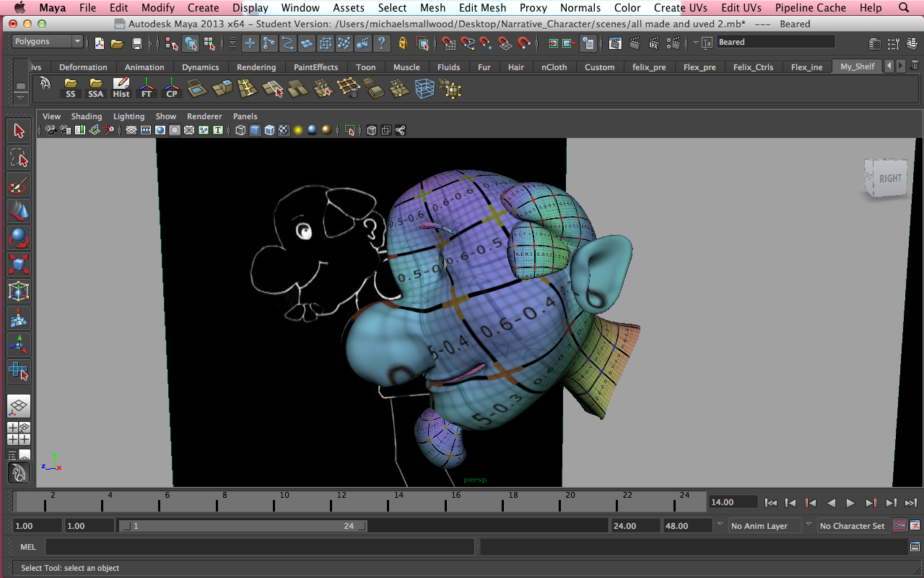The height and width of the screenshot is (578, 924).
Task: Toggle textured display in viewport toolbar
Action: (x=284, y=130)
